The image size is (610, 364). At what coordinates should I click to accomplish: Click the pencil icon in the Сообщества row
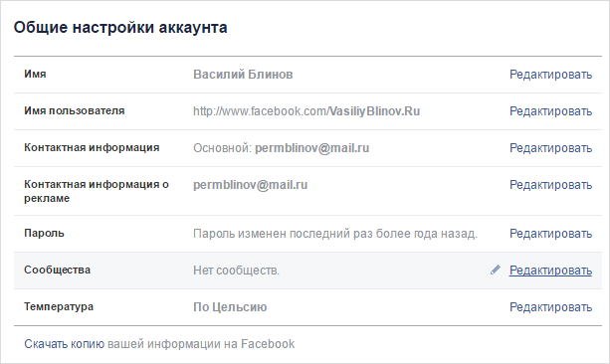coord(496,270)
